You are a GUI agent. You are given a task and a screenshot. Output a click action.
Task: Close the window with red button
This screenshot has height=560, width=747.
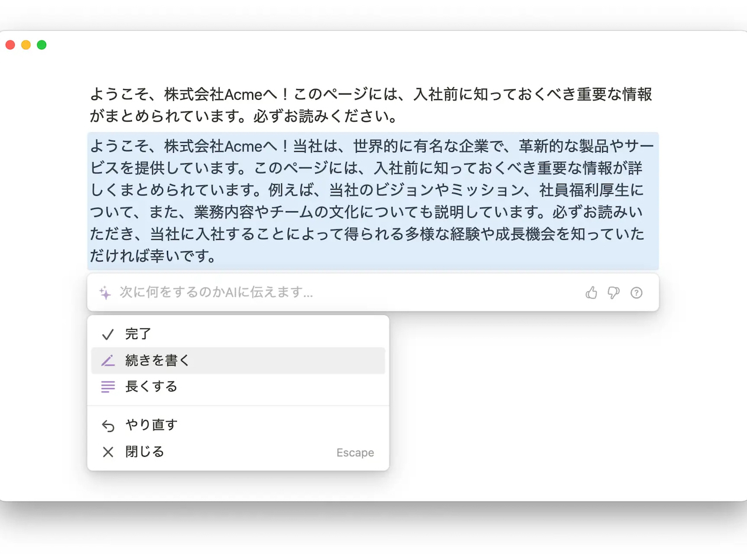[10, 45]
